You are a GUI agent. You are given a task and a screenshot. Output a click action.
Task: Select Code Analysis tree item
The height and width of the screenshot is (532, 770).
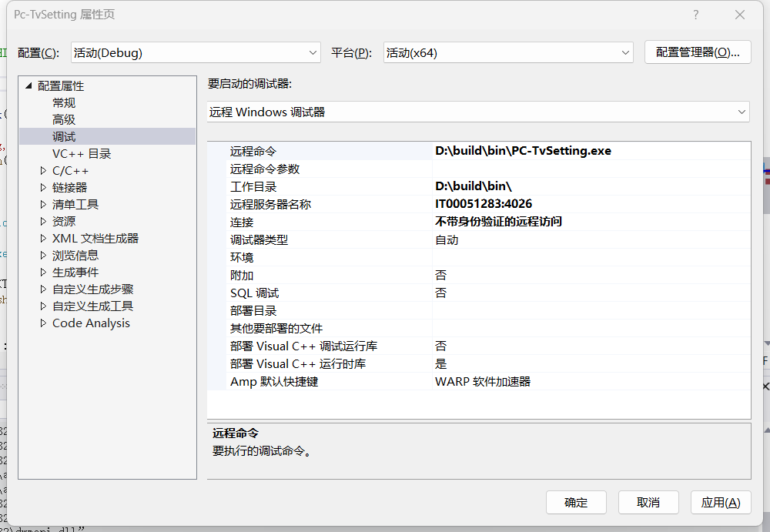[x=91, y=323]
